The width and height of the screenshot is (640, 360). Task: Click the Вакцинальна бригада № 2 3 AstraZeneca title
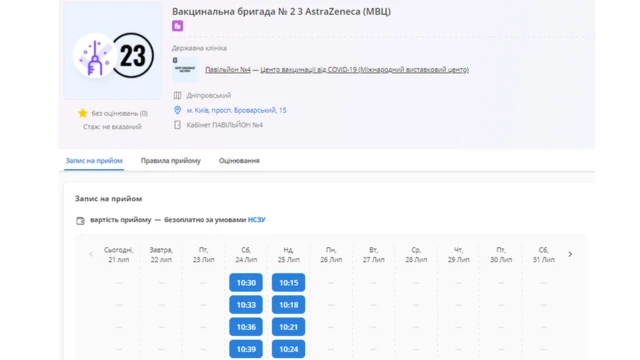click(281, 11)
